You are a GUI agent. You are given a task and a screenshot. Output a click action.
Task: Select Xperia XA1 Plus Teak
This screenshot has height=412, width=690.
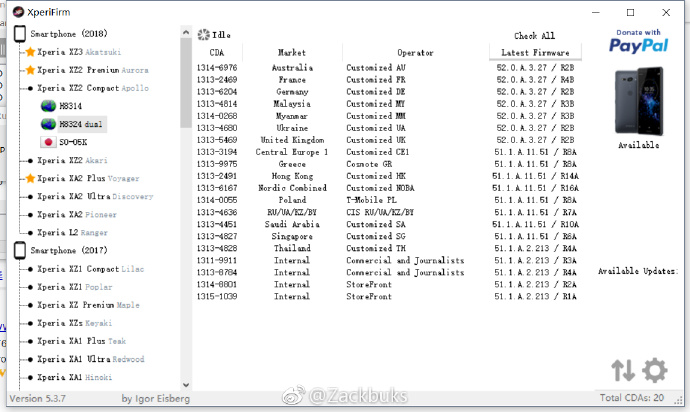[81, 341]
